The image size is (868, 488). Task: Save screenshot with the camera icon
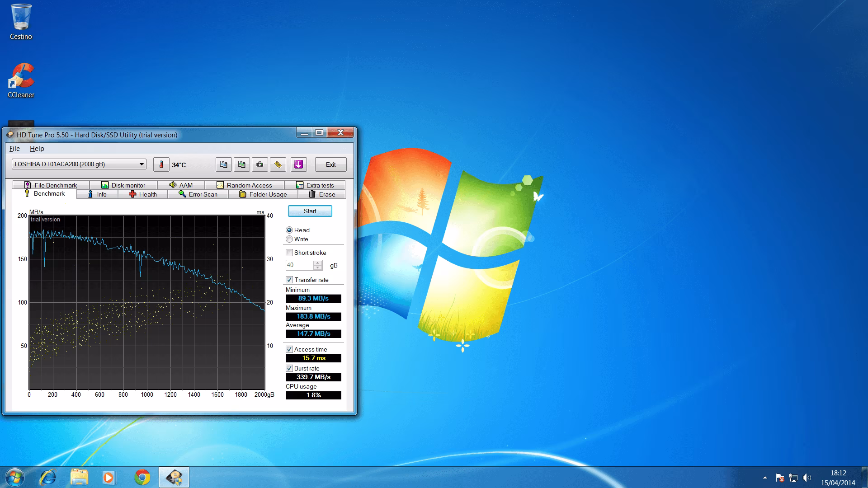coord(259,164)
